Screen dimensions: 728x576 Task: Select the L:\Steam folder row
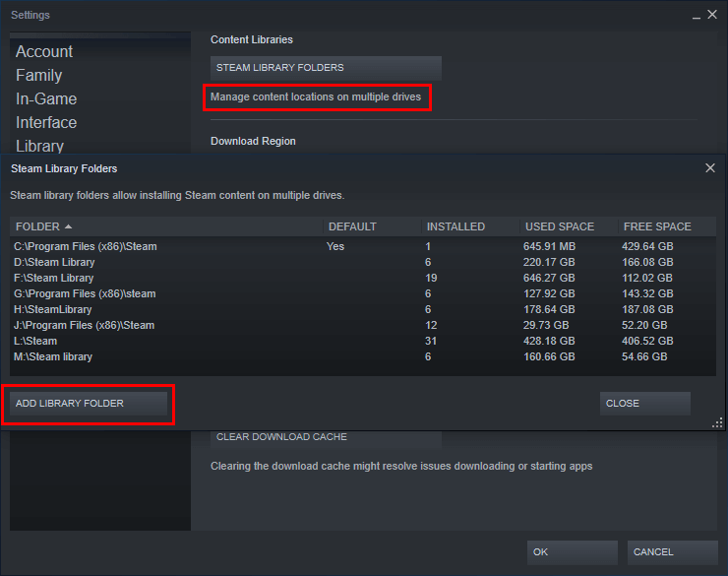pos(363,341)
